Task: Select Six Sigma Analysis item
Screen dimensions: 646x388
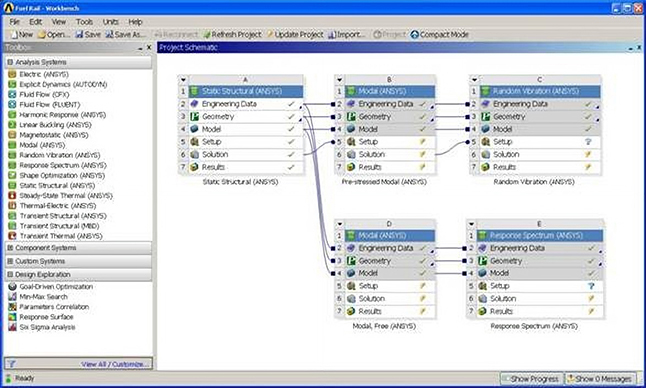Action: (x=47, y=327)
